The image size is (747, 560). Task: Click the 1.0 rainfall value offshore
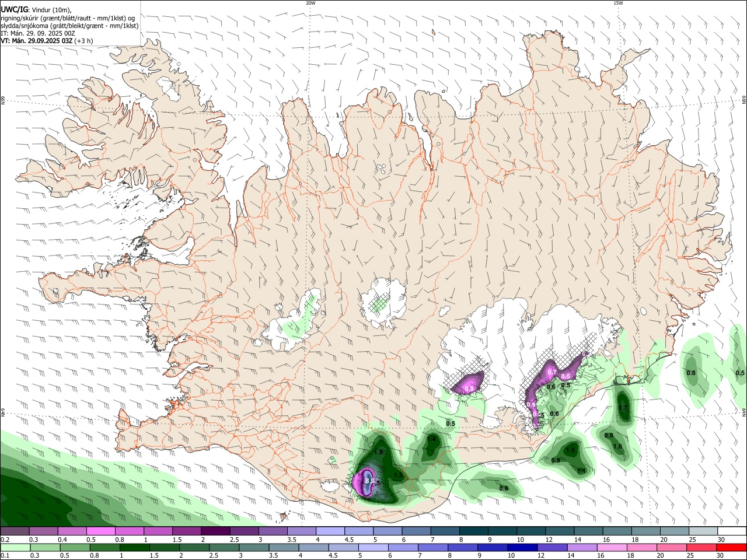click(618, 446)
